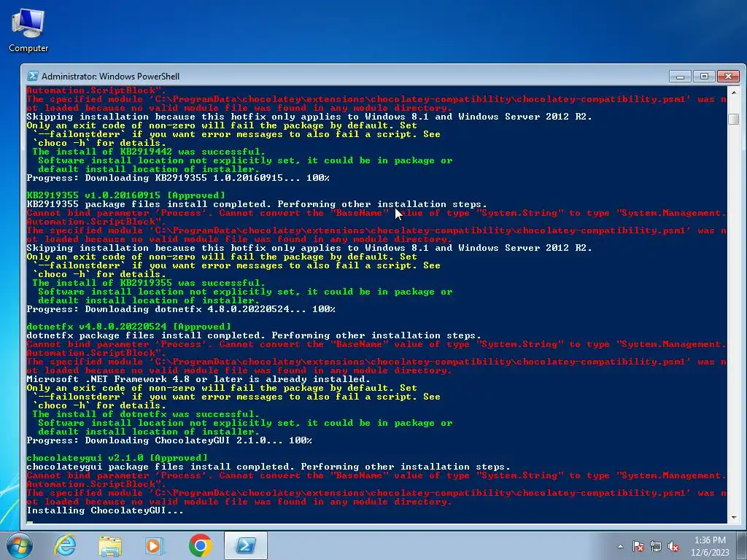Click 'chocolateygui package files install completed' line
The width and height of the screenshot is (747, 560).
pos(268,467)
